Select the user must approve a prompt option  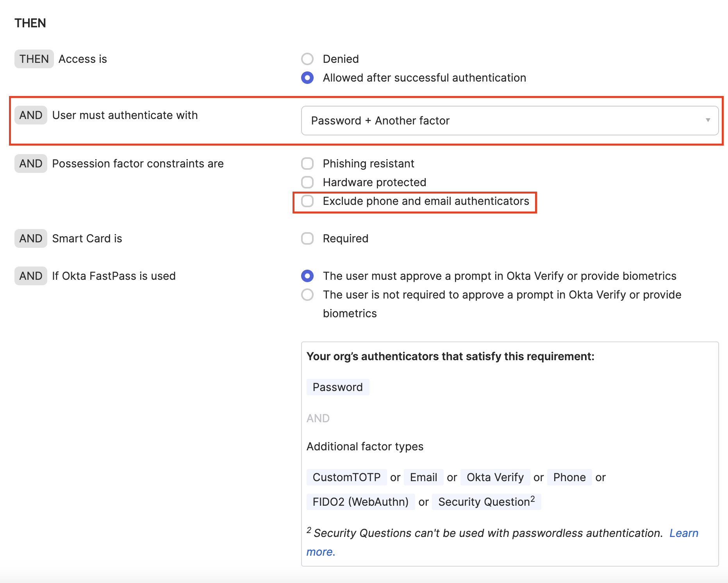point(307,276)
